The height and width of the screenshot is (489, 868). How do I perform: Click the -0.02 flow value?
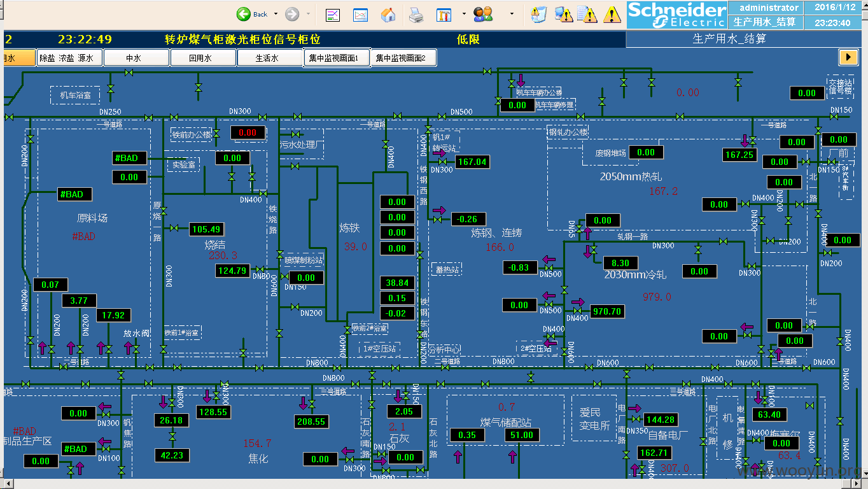(x=397, y=313)
